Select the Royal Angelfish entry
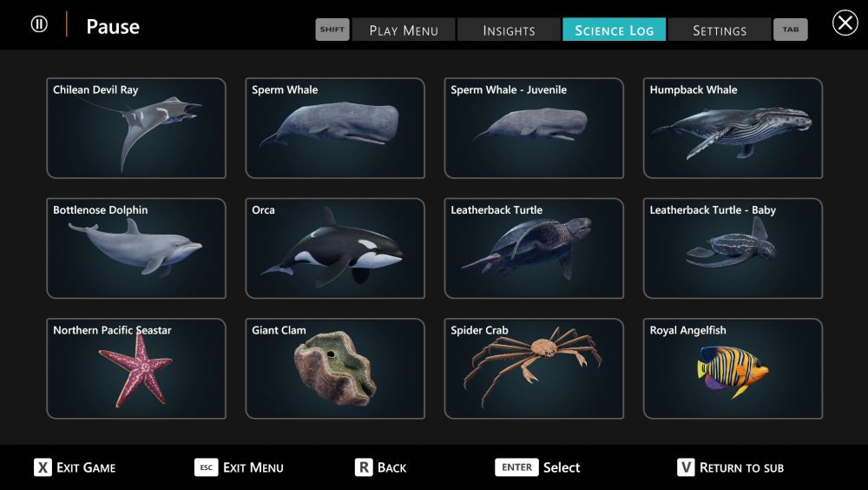This screenshot has width=868, height=490. [x=733, y=368]
